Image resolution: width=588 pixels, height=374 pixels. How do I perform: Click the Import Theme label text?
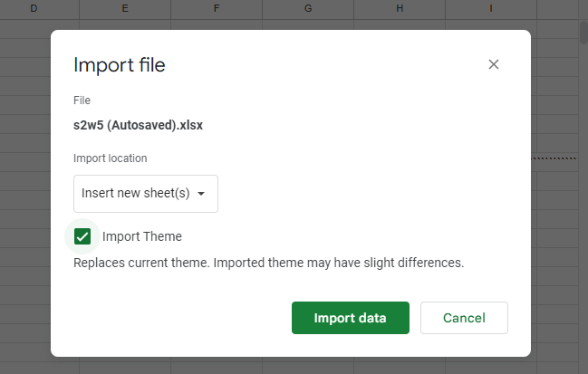(142, 236)
